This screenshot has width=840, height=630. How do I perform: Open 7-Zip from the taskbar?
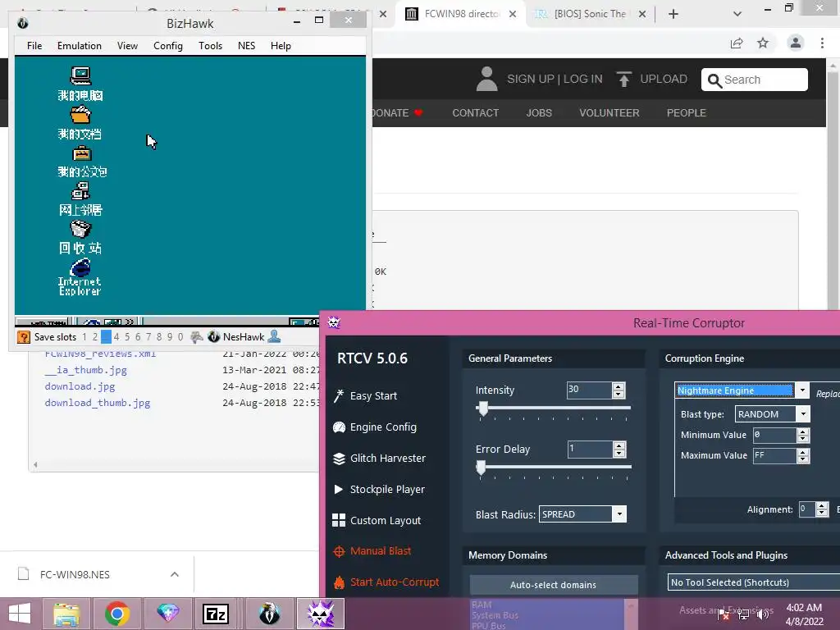tap(216, 614)
